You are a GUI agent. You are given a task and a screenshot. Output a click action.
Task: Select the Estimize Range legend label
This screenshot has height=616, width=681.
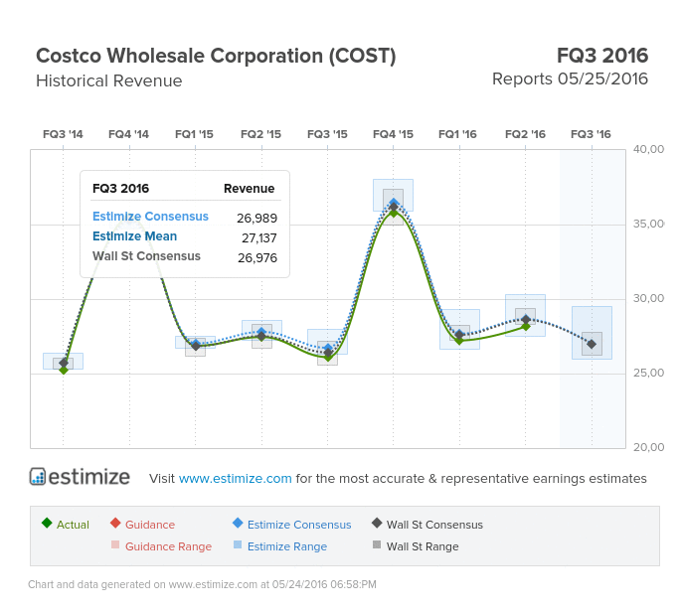point(287,546)
